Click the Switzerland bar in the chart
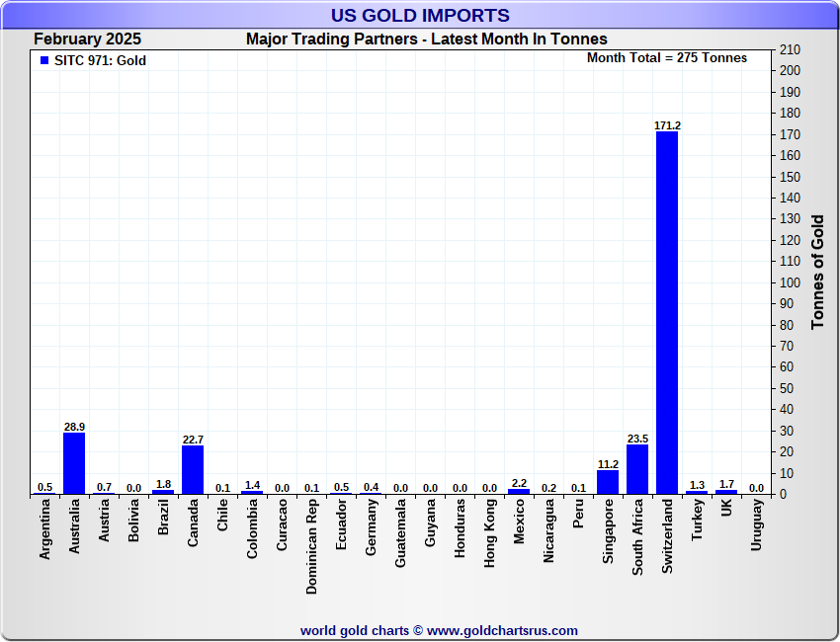The width and height of the screenshot is (840, 642). [x=667, y=311]
